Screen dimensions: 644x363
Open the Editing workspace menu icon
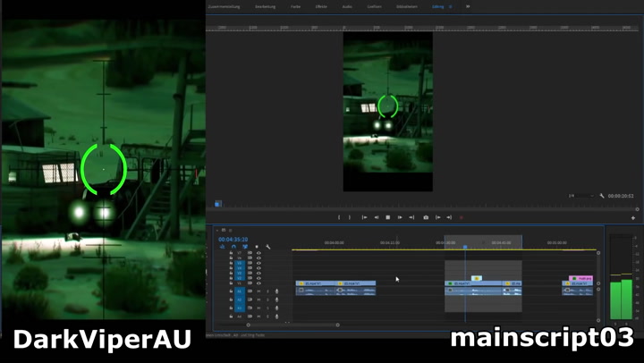450,6
